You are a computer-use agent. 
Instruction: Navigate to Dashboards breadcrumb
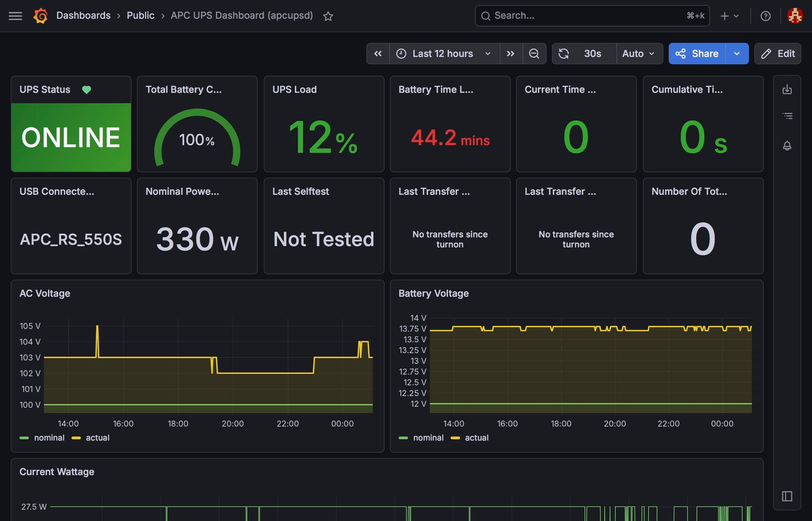point(83,15)
